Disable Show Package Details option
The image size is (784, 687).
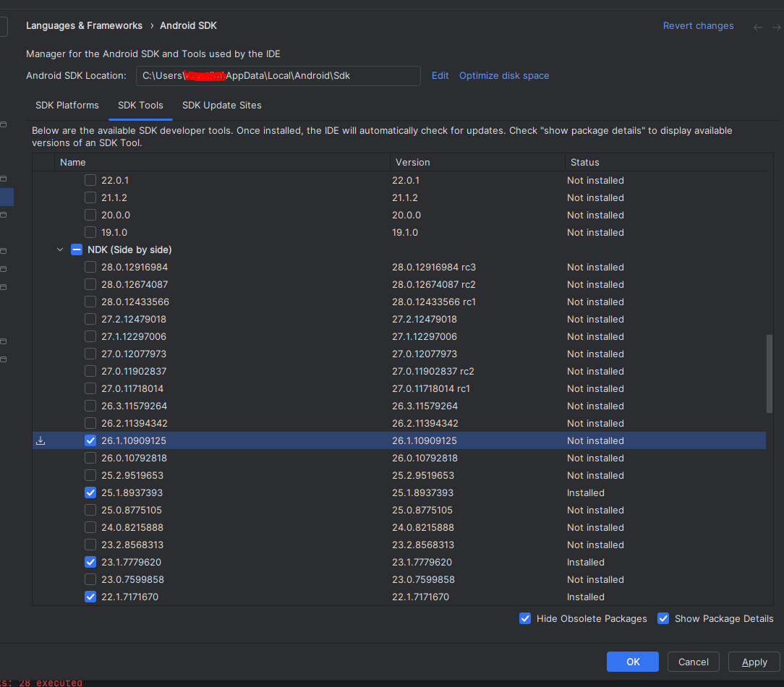coord(663,618)
